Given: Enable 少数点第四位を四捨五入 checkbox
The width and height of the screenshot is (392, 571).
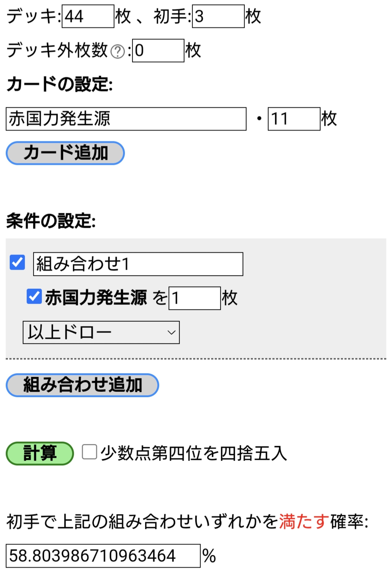Looking at the screenshot, I should pyautogui.click(x=89, y=451).
